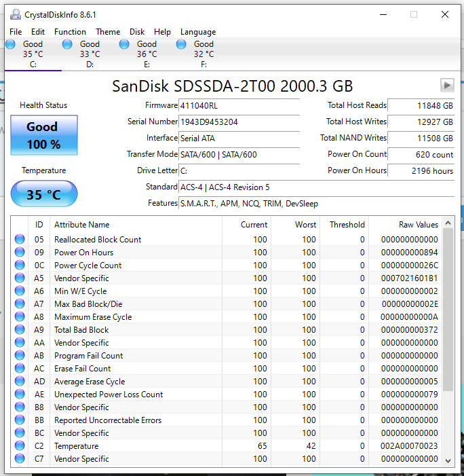Click the CrystalDiskInfo title bar icon
The height and width of the screenshot is (476, 464).
15,14
